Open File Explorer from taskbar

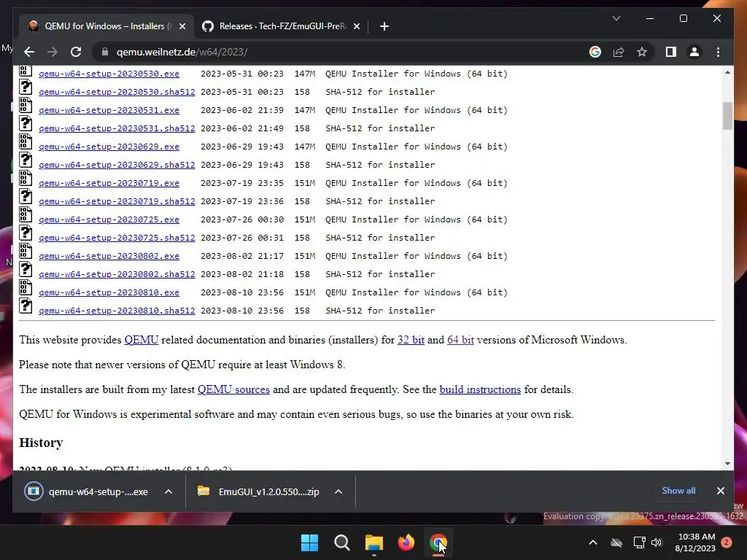[374, 542]
